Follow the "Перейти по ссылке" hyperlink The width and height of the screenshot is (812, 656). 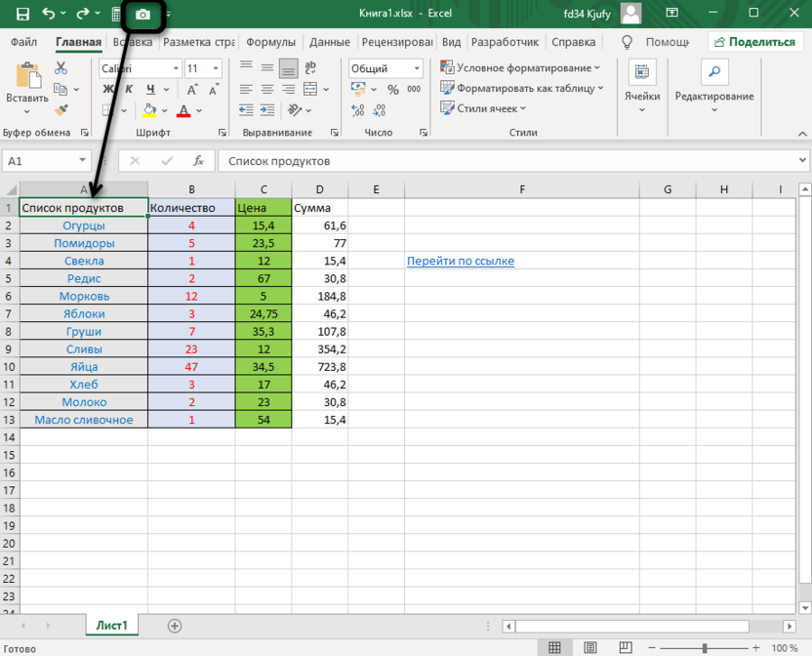click(460, 261)
